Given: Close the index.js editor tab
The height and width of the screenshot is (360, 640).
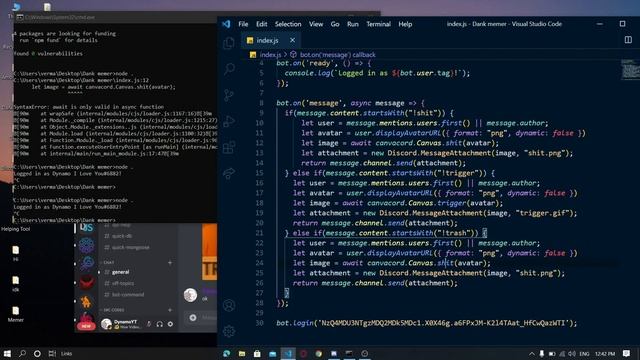Looking at the screenshot, I should [292, 40].
